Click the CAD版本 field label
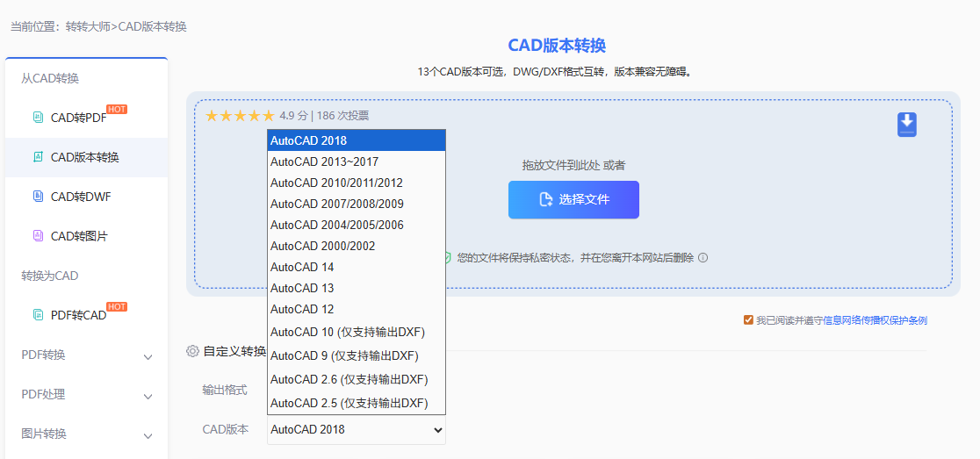The height and width of the screenshot is (459, 980). pos(225,430)
